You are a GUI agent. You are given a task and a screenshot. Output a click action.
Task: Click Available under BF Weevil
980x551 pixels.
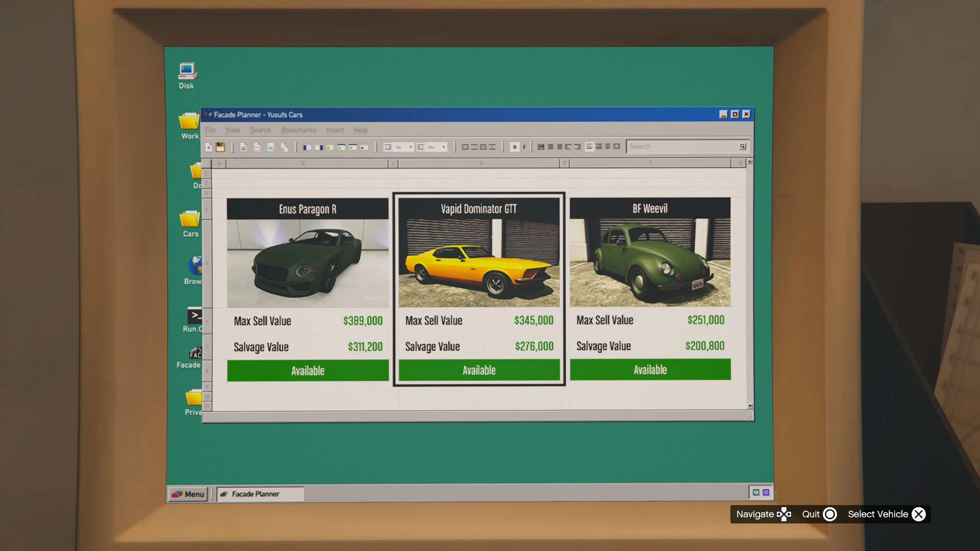(x=650, y=370)
